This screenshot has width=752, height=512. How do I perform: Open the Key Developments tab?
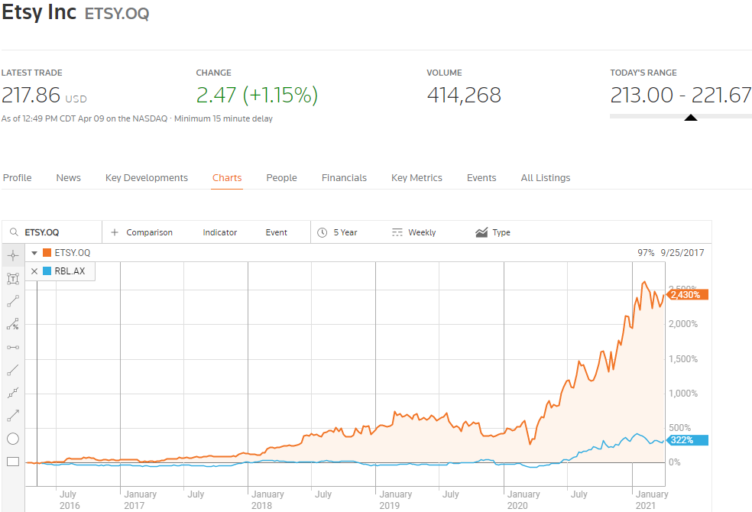146,178
